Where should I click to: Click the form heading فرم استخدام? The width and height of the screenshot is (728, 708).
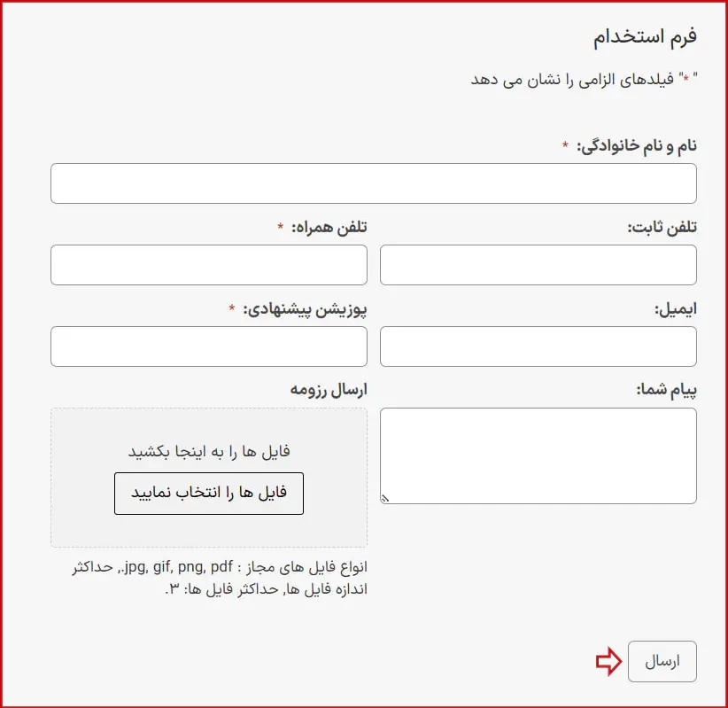pos(645,37)
